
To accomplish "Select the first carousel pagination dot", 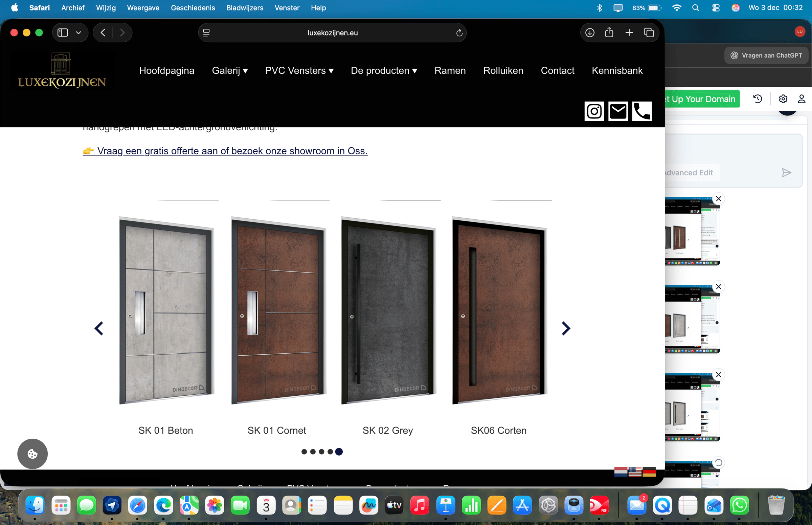I will tap(304, 451).
